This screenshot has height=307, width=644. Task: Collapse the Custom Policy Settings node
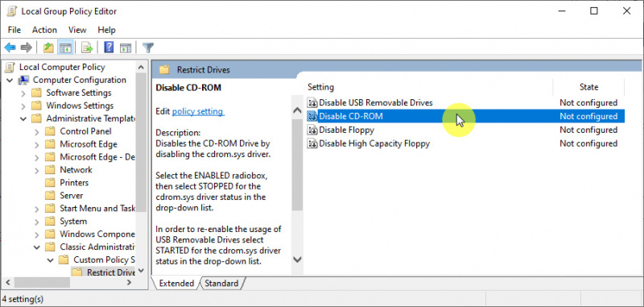(50, 259)
